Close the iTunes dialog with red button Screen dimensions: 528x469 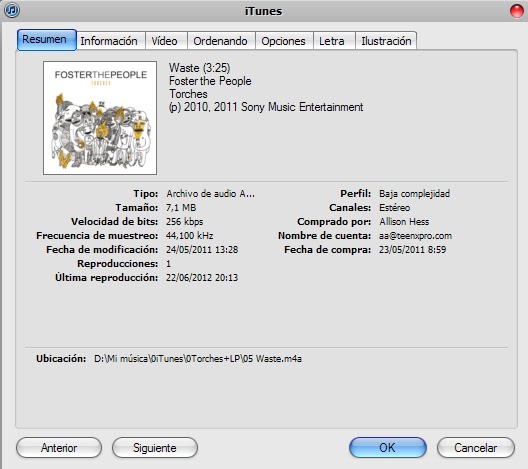click(517, 10)
